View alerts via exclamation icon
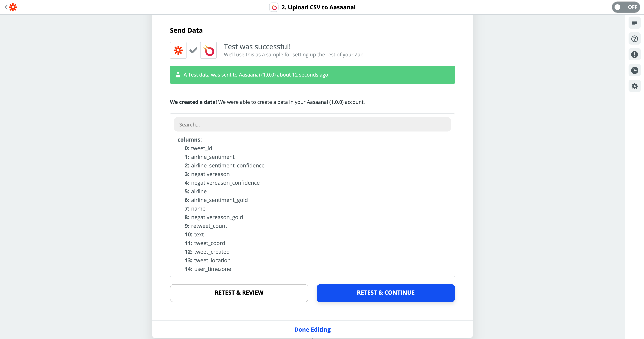This screenshot has height=339, width=644. click(634, 54)
